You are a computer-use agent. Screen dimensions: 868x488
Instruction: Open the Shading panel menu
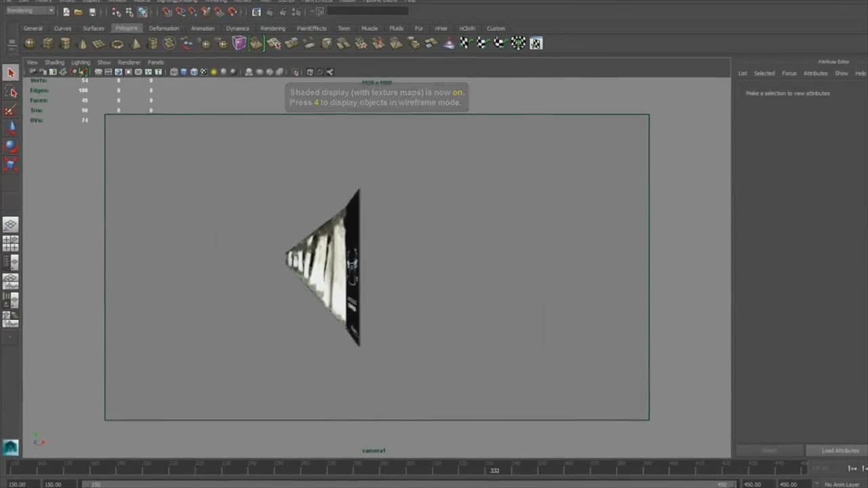pyautogui.click(x=54, y=62)
